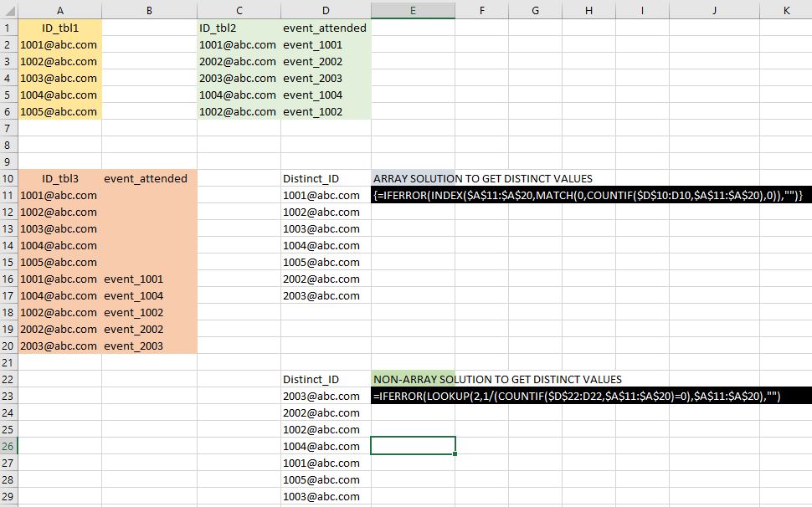Select cell D29 containing 1003@abc.com

click(326, 496)
